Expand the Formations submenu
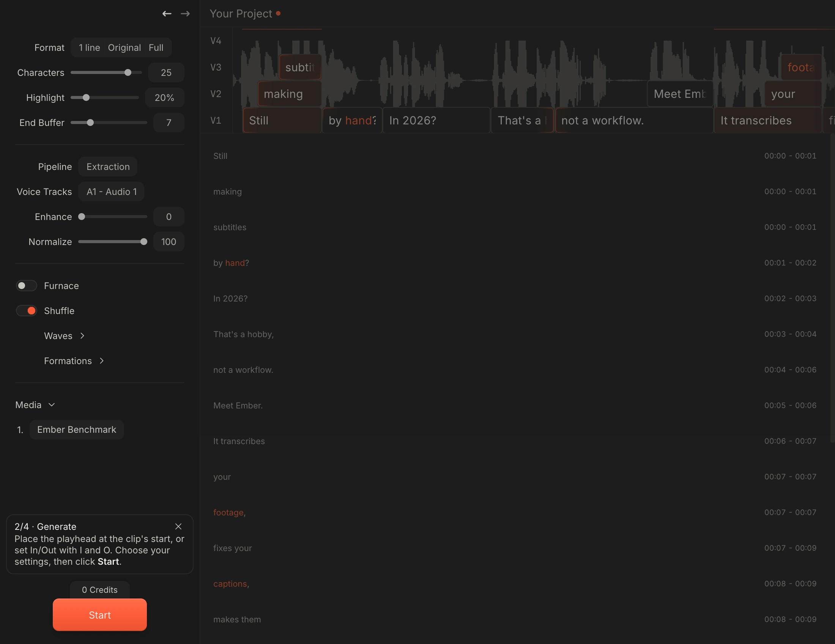The height and width of the screenshot is (644, 835). pyautogui.click(x=74, y=361)
